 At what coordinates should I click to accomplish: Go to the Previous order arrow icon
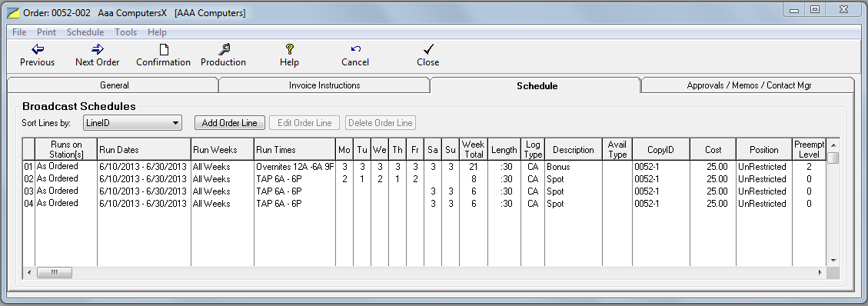[37, 48]
